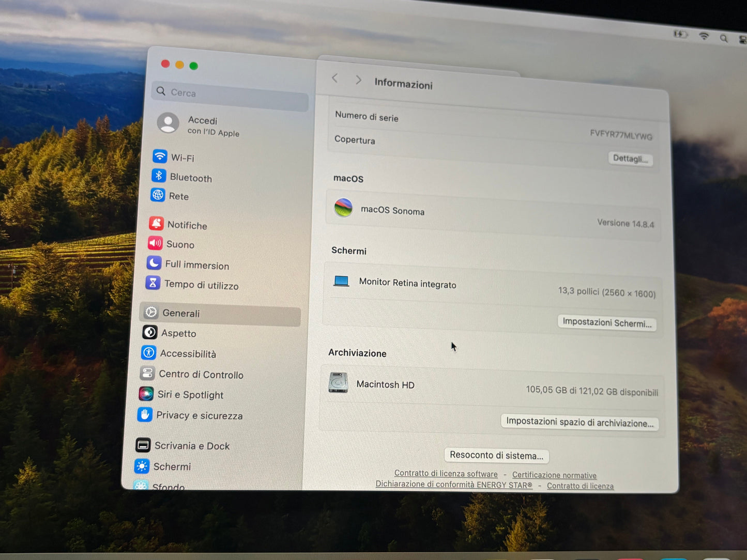Select Centro di Controllo icon

[x=147, y=373]
